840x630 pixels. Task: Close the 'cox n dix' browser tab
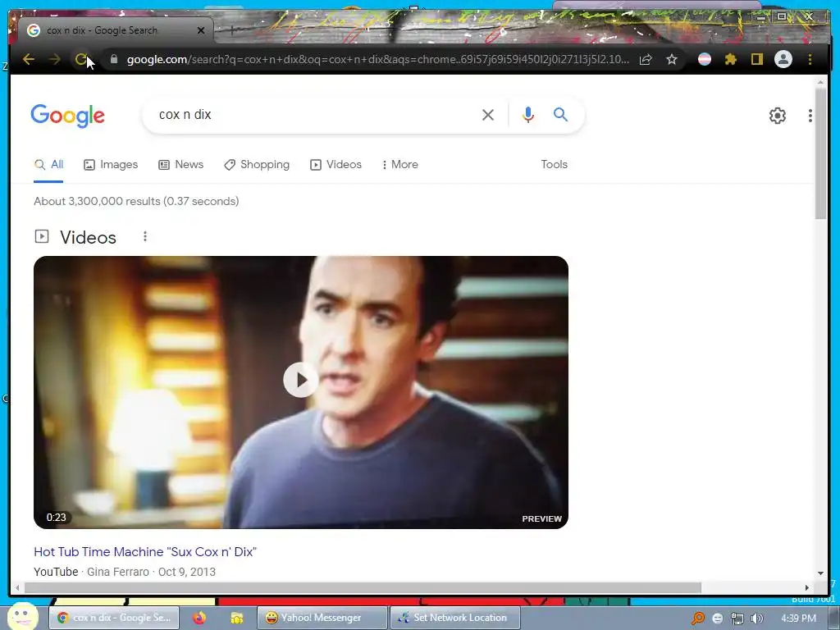(x=201, y=30)
